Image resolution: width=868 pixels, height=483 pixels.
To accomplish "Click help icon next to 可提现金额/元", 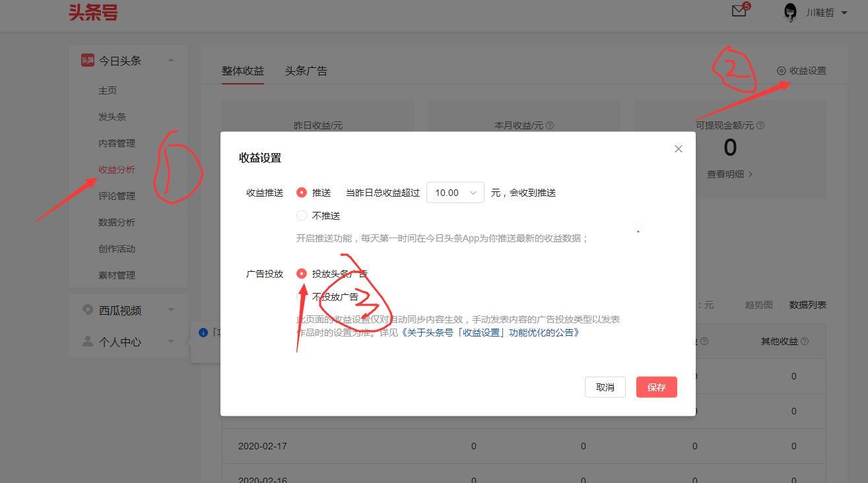I will [x=760, y=125].
